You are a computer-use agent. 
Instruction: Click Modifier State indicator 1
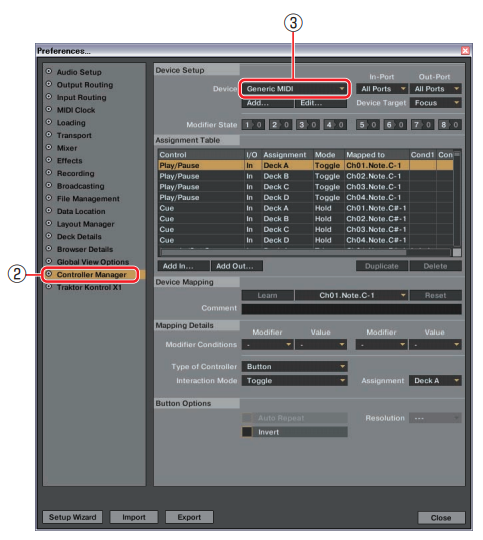253,125
